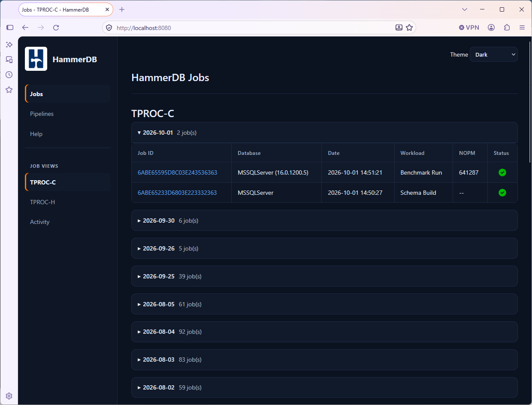
Task: Open the history clock sidebar icon
Action: (x=9, y=75)
